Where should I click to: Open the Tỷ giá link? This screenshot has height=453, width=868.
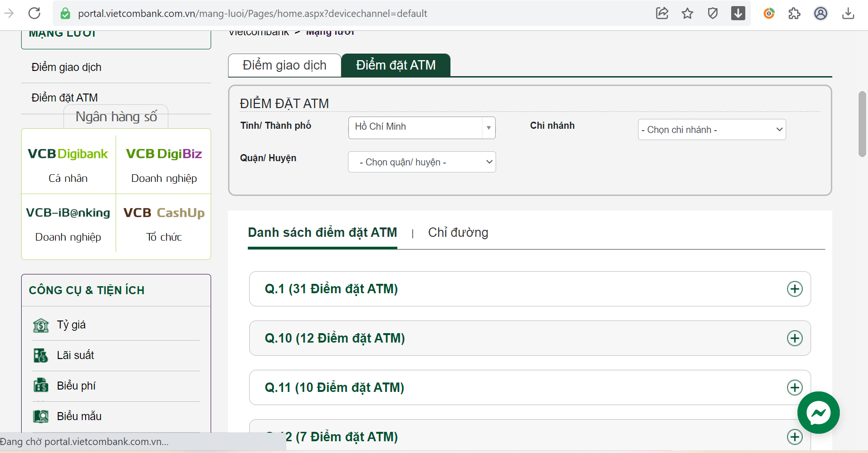click(71, 325)
